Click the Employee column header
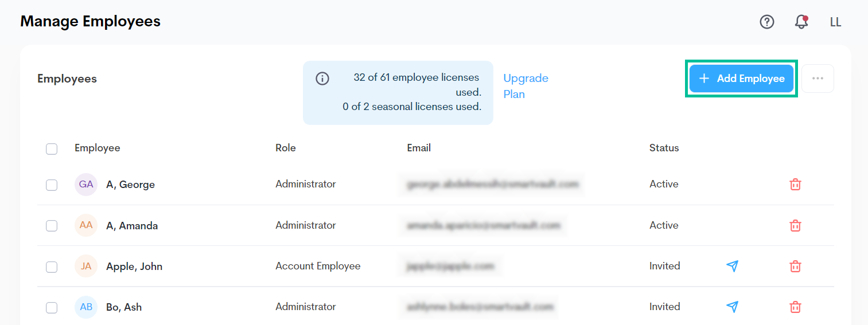868x325 pixels. (x=98, y=148)
